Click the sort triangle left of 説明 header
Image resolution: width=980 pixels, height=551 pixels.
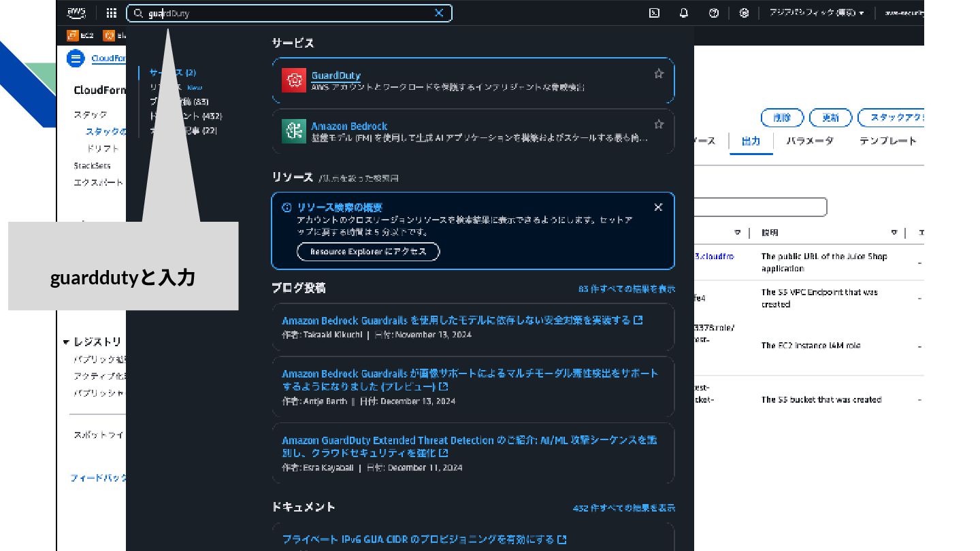737,233
